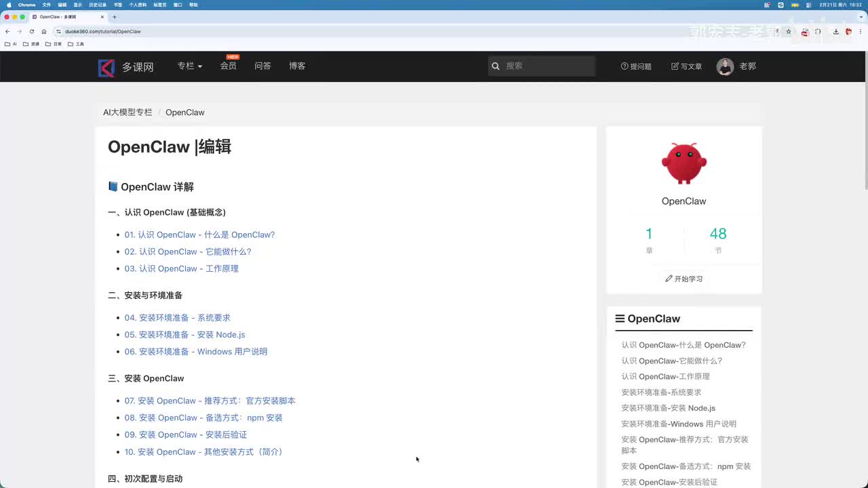Open the 问答 section

click(263, 66)
